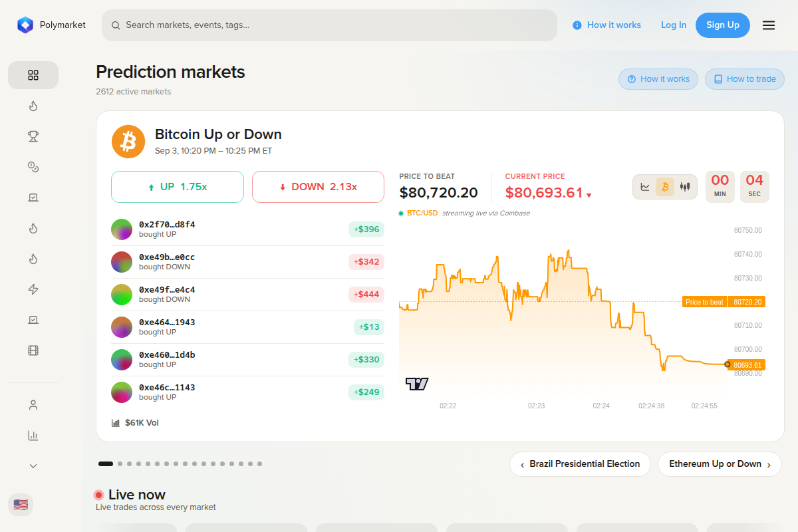Screen dimensions: 798x532
Task: Click the +$342 trade amount badge
Action: (366, 262)
